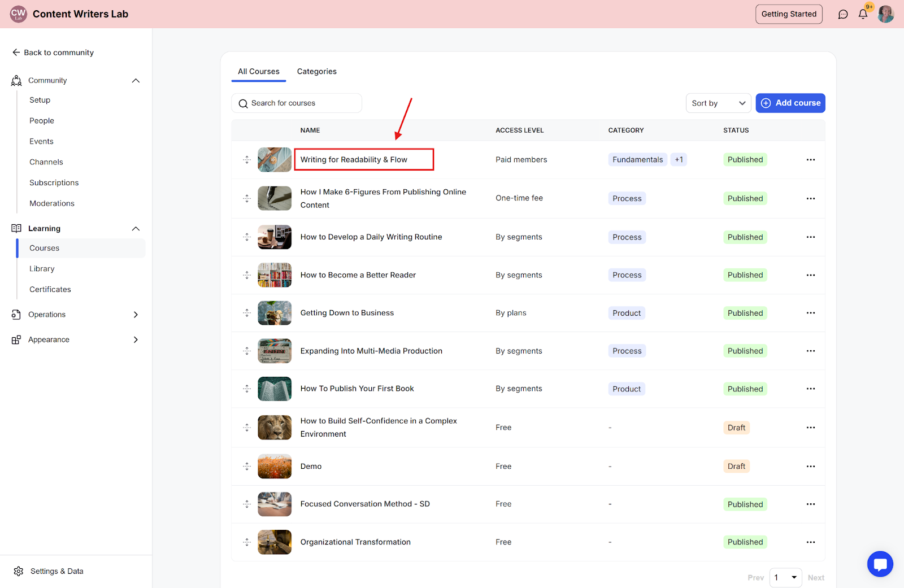Screen dimensions: 904x588
Task: Click the Content Writers Lab logo
Action: pos(19,14)
